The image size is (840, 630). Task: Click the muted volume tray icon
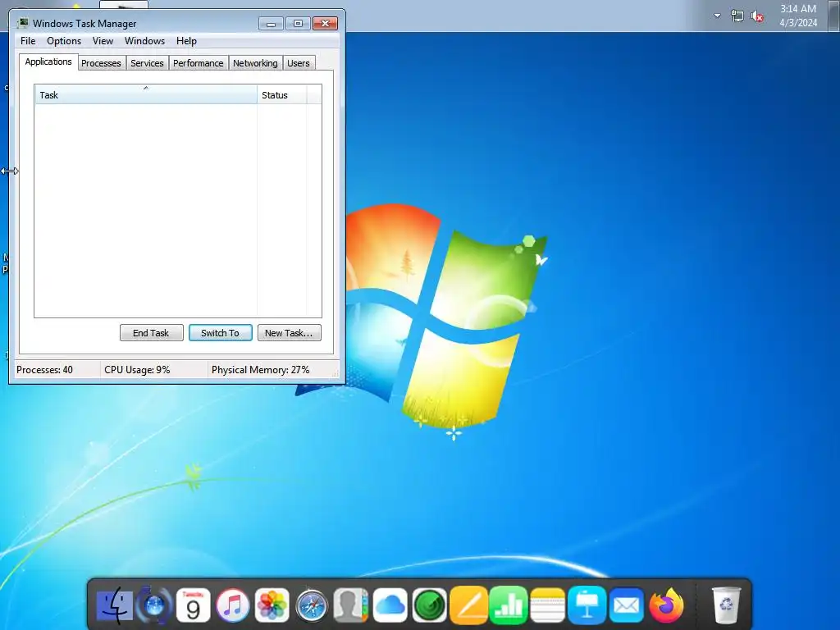click(757, 16)
